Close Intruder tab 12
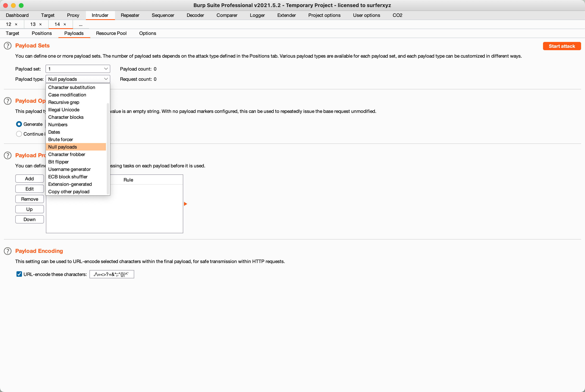This screenshot has height=392, width=585. [16, 24]
